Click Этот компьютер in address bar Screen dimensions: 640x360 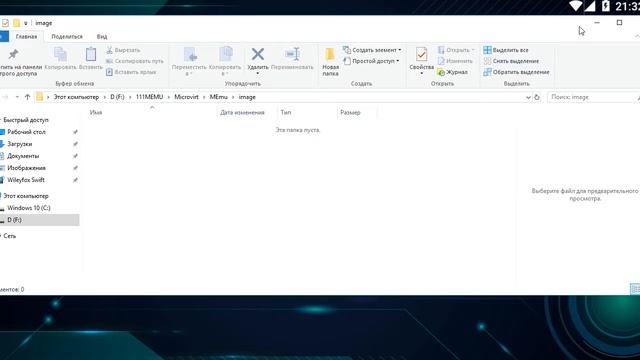(76, 97)
